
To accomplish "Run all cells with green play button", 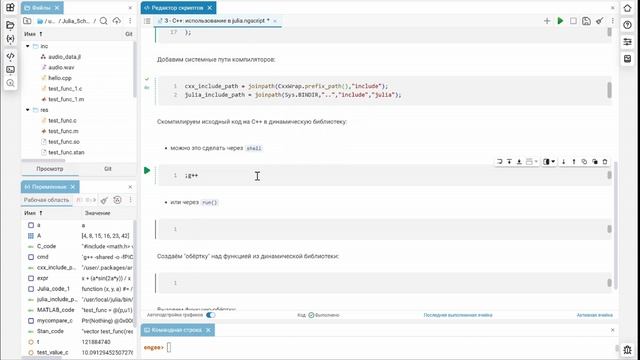I will 560,21.
